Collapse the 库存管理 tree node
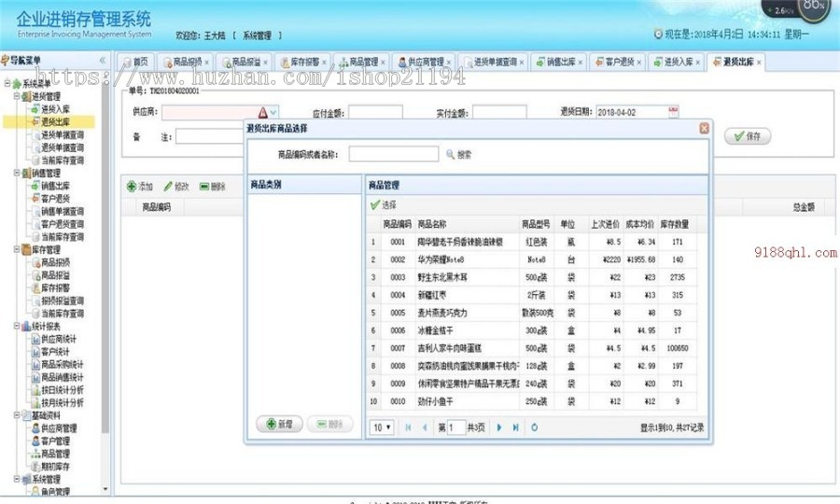Image resolution: width=840 pixels, height=504 pixels. (x=17, y=249)
